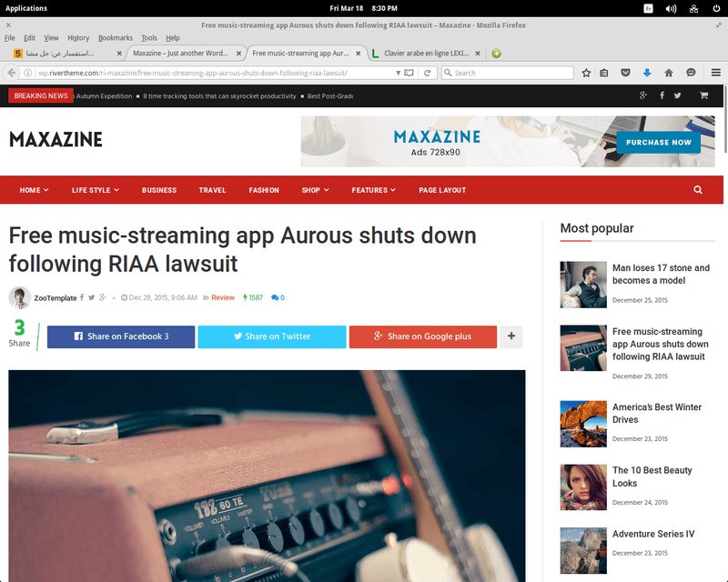The height and width of the screenshot is (582, 728).
Task: Expand the HOME dropdown in nav bar
Action: click(x=34, y=190)
